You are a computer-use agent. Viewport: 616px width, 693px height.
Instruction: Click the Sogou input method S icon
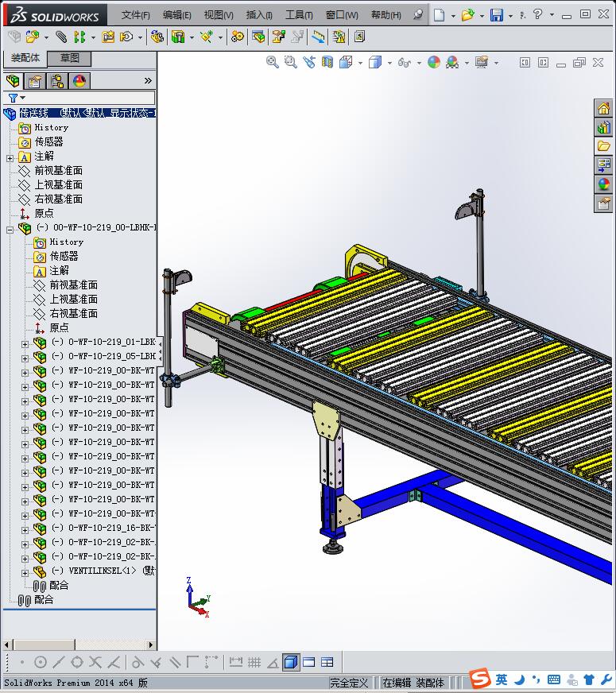479,679
